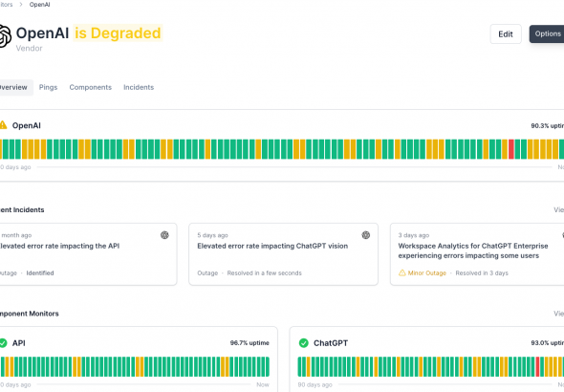Click the 'Resolved in a few seconds' text
564x392 pixels.
[265, 272]
